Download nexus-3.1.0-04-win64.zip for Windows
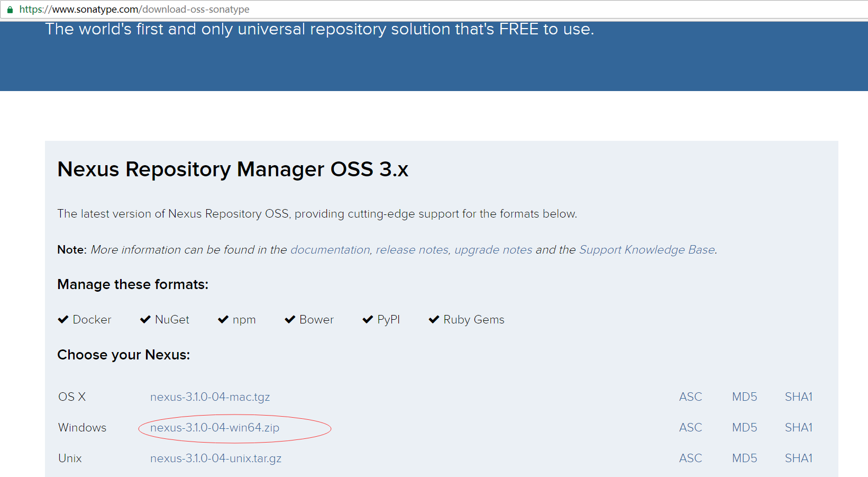Viewport: 868px width, 477px height. pyautogui.click(x=215, y=428)
